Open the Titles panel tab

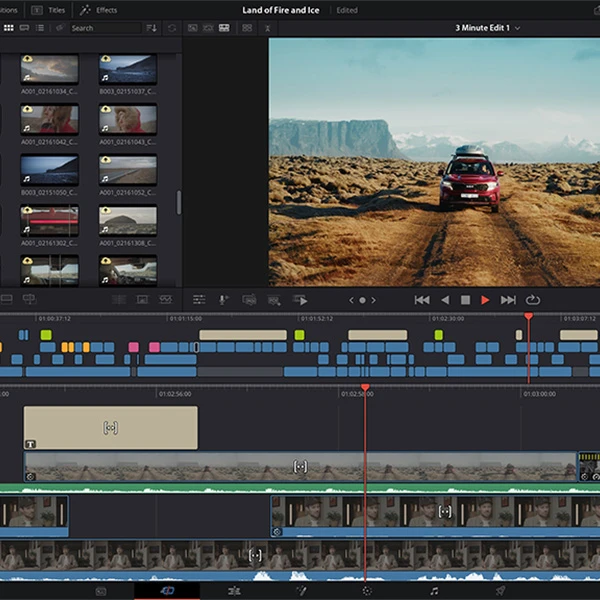tap(50, 10)
